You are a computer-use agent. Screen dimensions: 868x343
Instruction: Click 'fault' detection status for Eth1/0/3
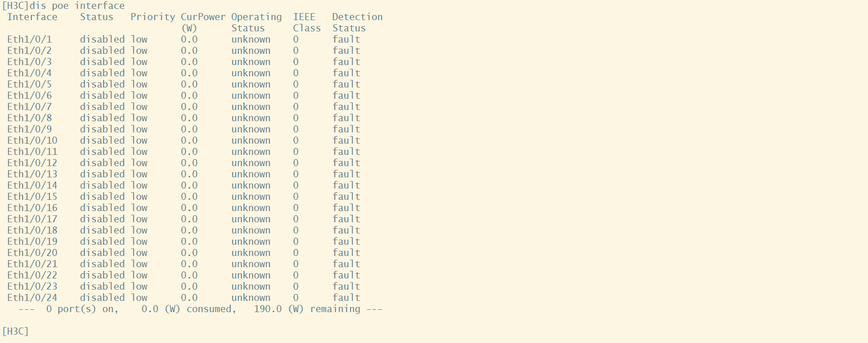[x=346, y=62]
